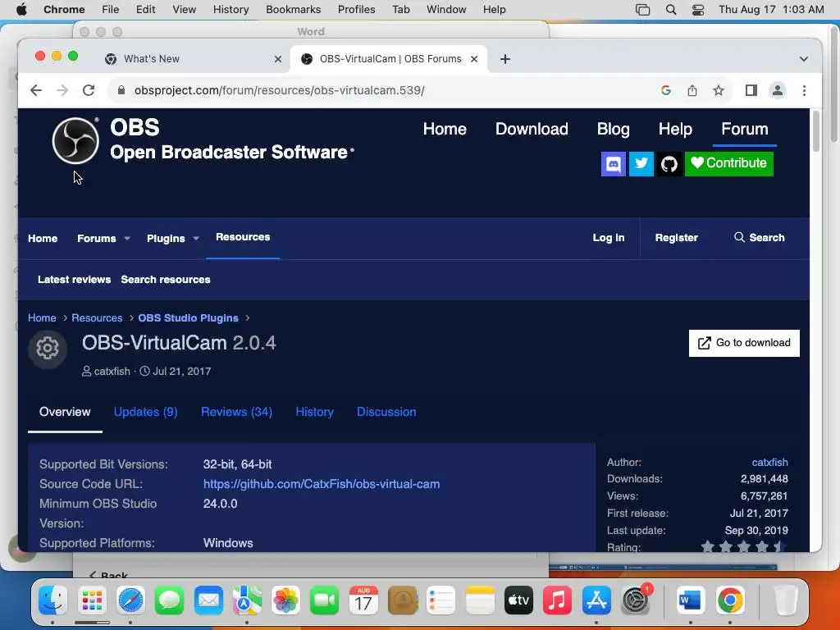Open Mail from the Dock
This screenshot has width=840, height=630.
tap(208, 600)
